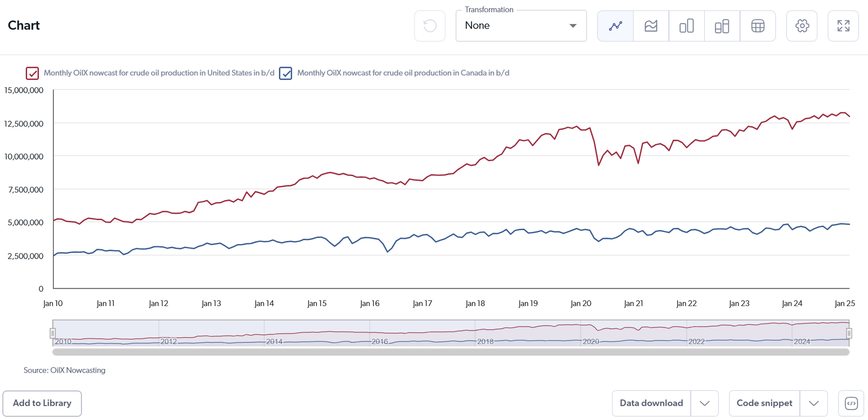Click the 2014 mark in range navigator

pyautogui.click(x=274, y=342)
